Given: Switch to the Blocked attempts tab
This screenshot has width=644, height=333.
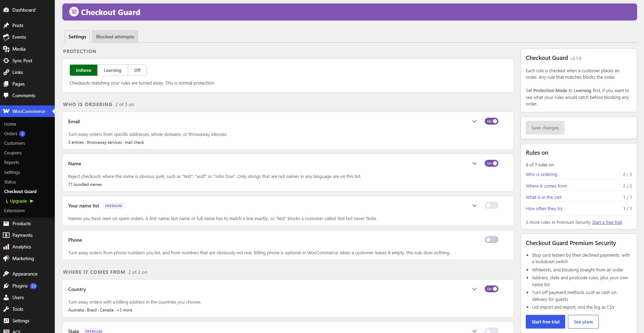Looking at the screenshot, I should [x=115, y=37].
